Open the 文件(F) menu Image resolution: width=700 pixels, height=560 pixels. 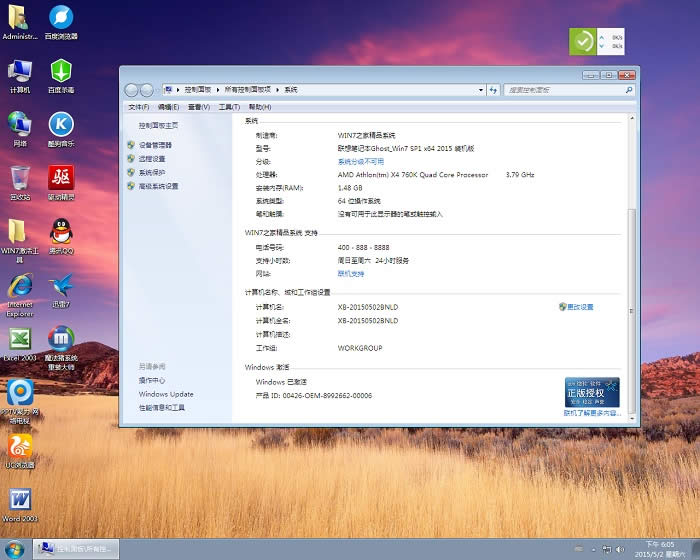pyautogui.click(x=138, y=107)
